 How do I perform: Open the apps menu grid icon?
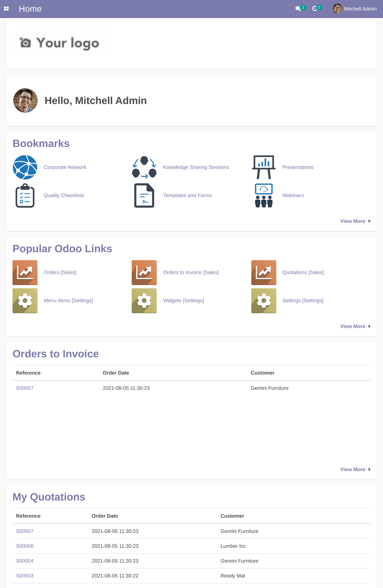[x=6, y=9]
